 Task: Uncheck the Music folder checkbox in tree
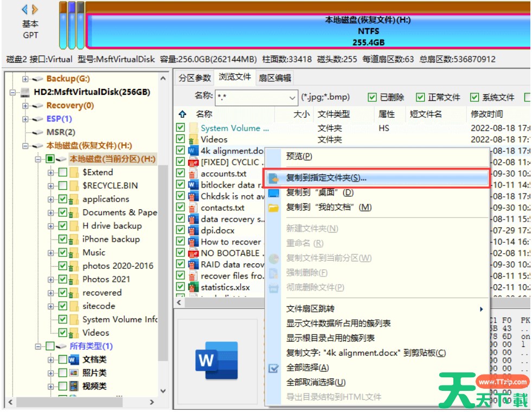click(x=63, y=253)
